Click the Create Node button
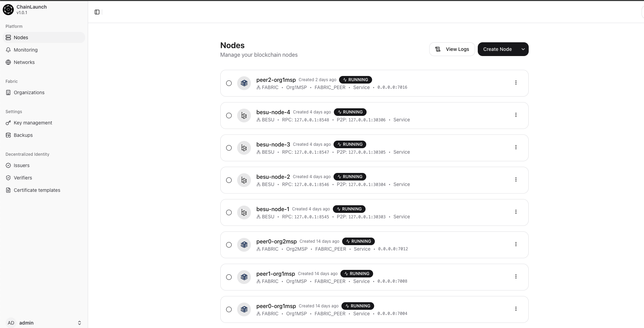 (497, 49)
